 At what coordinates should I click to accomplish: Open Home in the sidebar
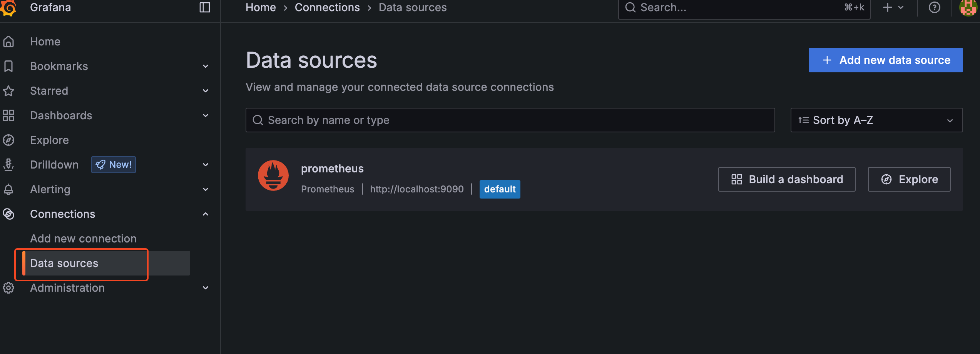coord(45,42)
